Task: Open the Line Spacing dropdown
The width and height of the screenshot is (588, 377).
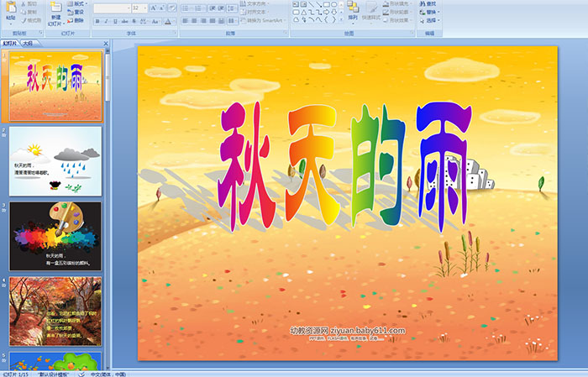Action: (x=233, y=8)
